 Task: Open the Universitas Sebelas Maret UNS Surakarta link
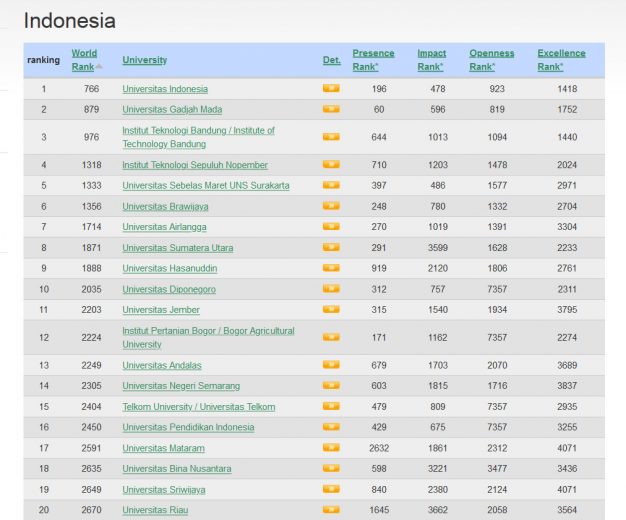205,186
